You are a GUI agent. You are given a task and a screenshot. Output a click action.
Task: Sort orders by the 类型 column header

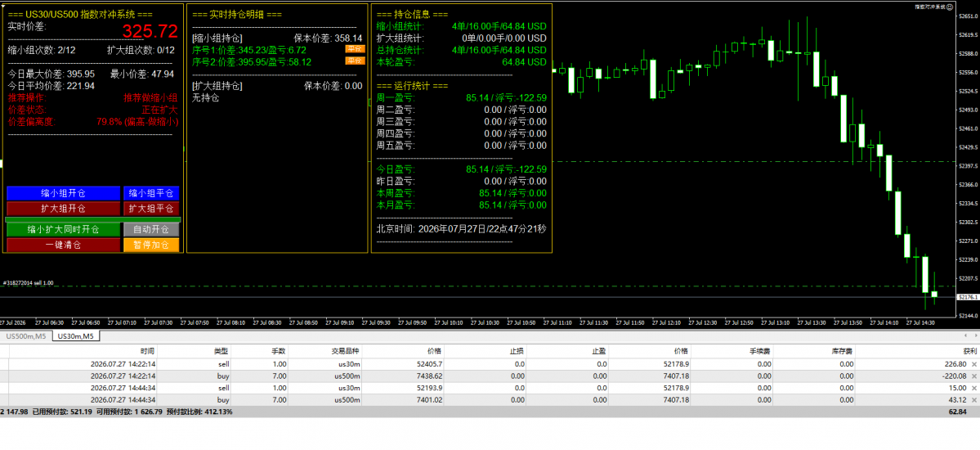(221, 351)
